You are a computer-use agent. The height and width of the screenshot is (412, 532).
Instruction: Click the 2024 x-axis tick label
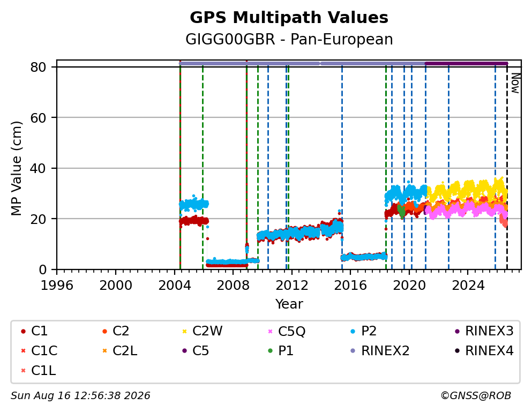pyautogui.click(x=468, y=286)
